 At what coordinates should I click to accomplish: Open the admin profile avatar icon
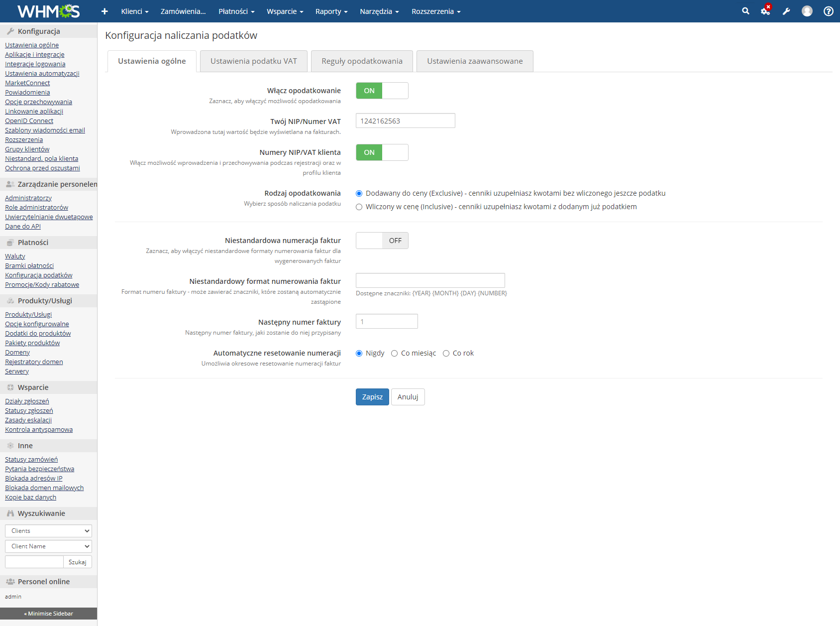(x=807, y=11)
